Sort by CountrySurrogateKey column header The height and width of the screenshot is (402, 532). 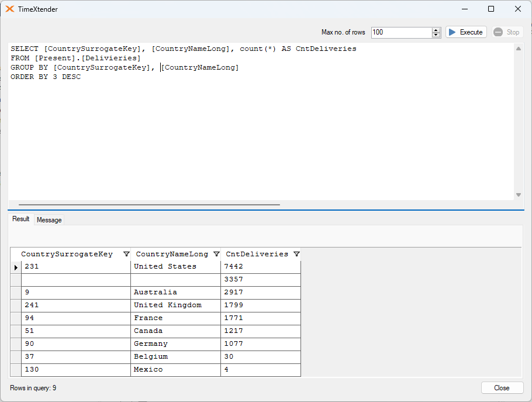67,254
